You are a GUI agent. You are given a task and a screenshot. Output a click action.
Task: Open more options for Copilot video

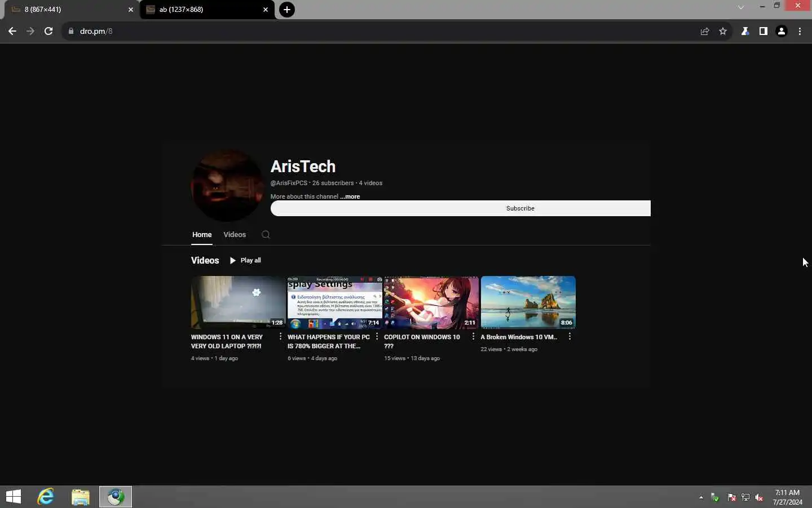473,336
